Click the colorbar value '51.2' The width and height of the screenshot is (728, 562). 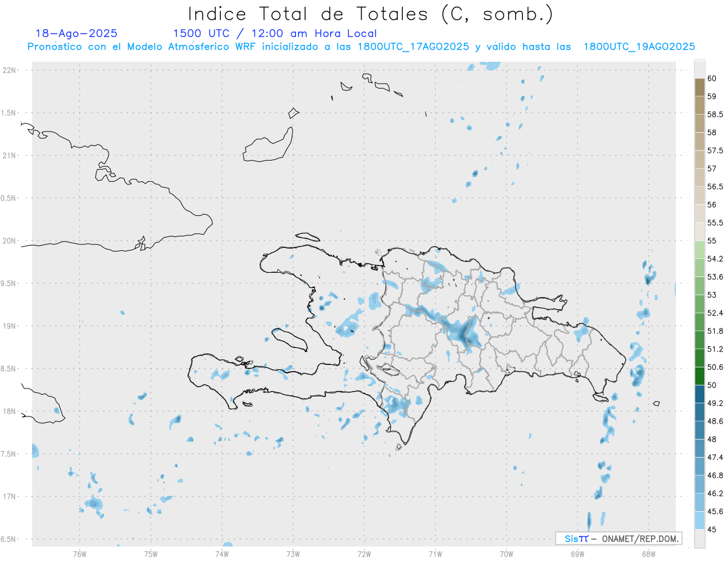pyautogui.click(x=715, y=349)
